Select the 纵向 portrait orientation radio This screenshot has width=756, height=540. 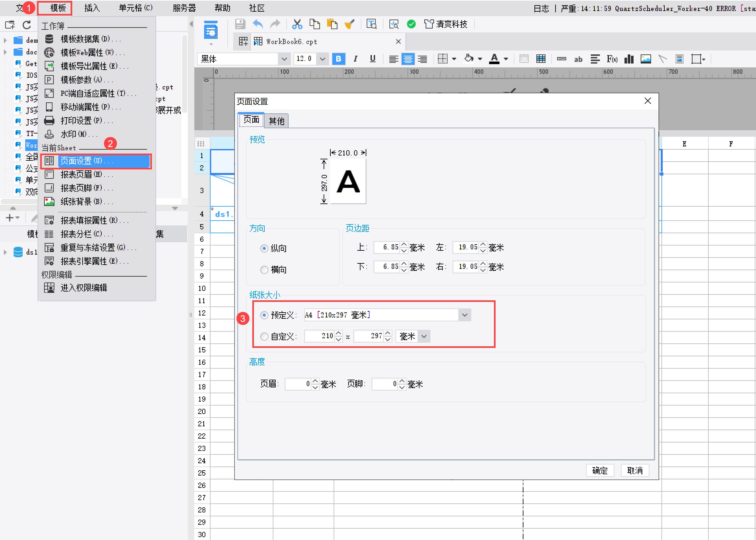pos(264,248)
